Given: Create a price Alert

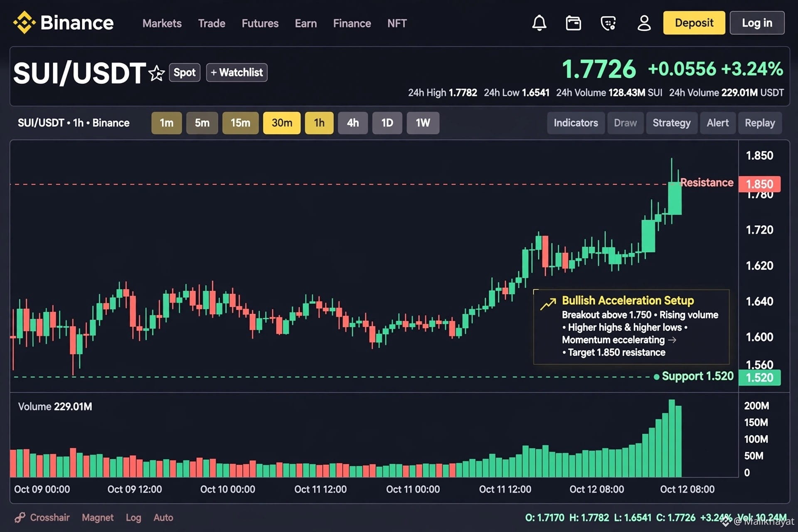Looking at the screenshot, I should pyautogui.click(x=718, y=123).
